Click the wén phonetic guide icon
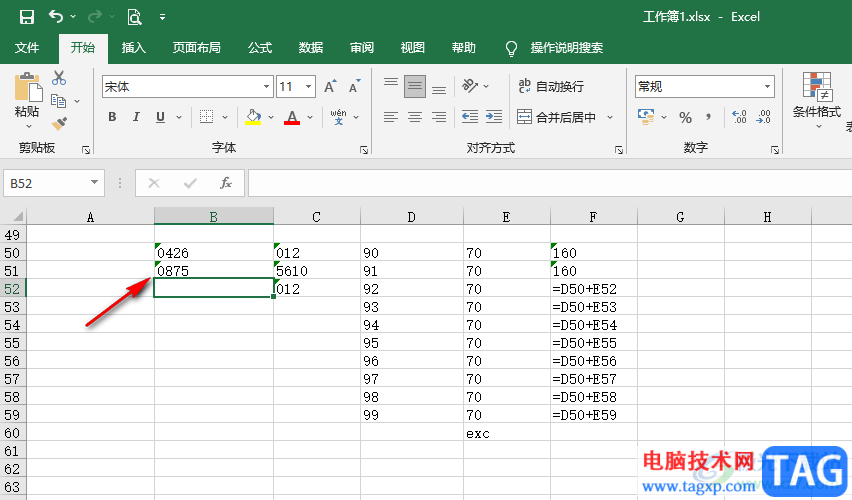The width and height of the screenshot is (852, 500). [339, 117]
